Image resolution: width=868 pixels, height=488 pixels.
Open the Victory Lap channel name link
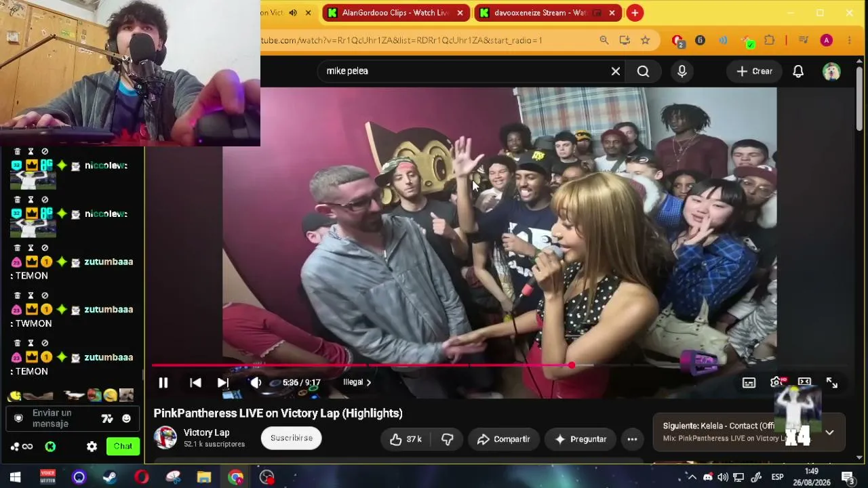tap(207, 432)
